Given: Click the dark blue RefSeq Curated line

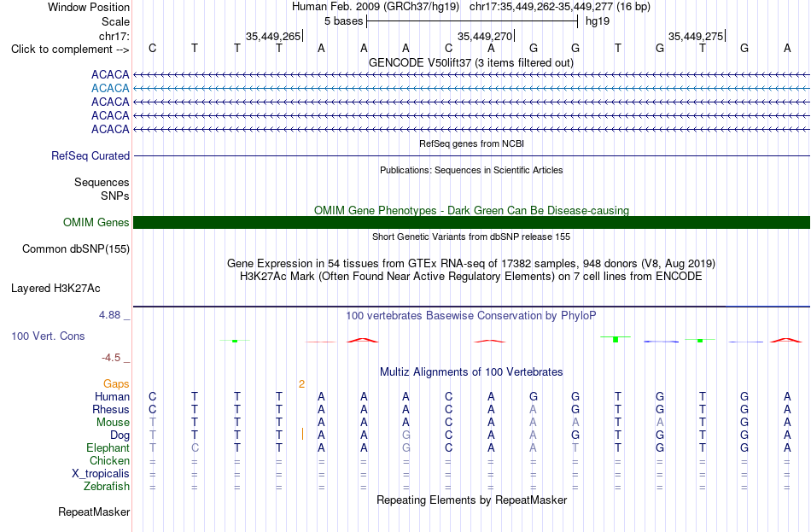Looking at the screenshot, I should point(471,155).
